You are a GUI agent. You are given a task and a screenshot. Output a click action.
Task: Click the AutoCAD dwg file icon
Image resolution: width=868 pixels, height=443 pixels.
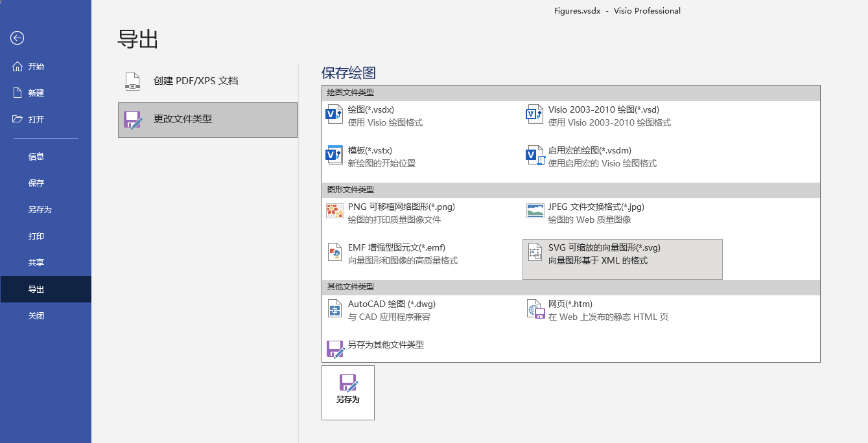point(334,310)
